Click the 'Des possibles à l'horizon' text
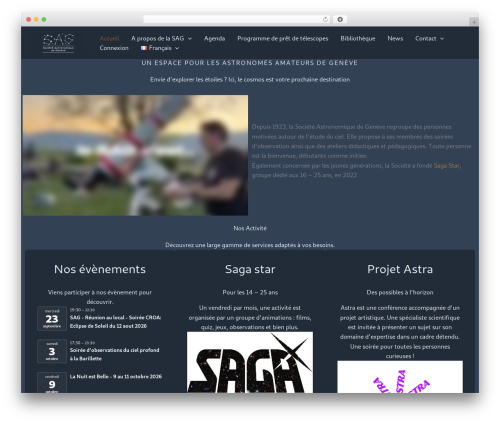 click(400, 292)
